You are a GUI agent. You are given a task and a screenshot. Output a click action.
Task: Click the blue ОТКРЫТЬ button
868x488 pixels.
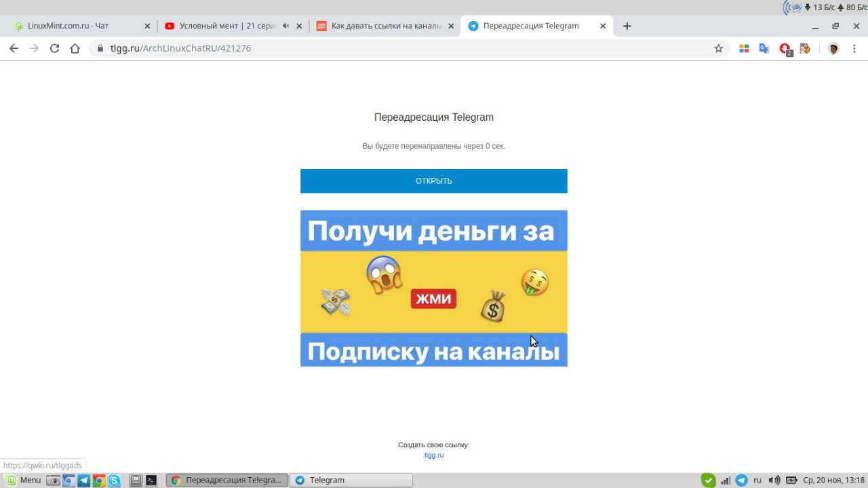434,181
